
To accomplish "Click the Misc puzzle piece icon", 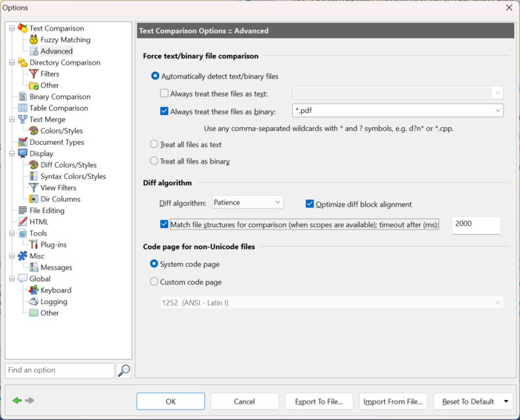I will [22, 256].
